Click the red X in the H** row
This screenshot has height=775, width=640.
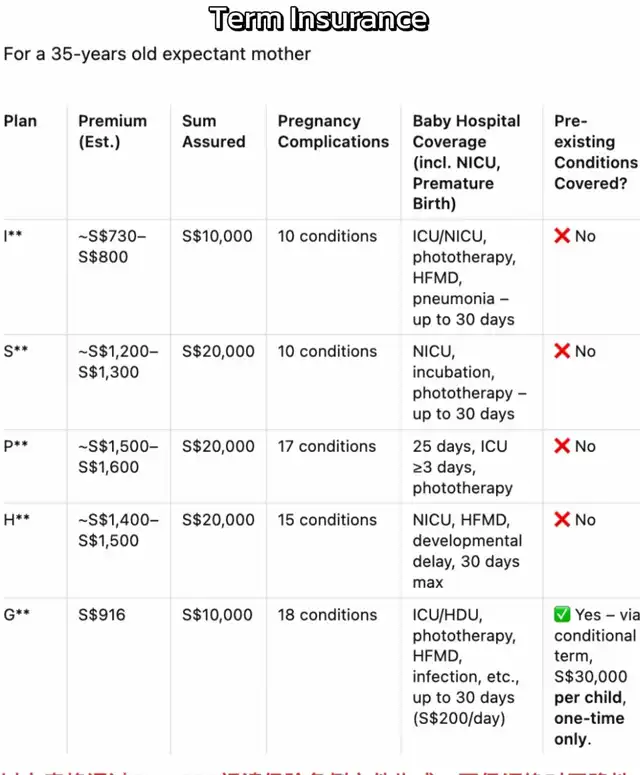(562, 520)
